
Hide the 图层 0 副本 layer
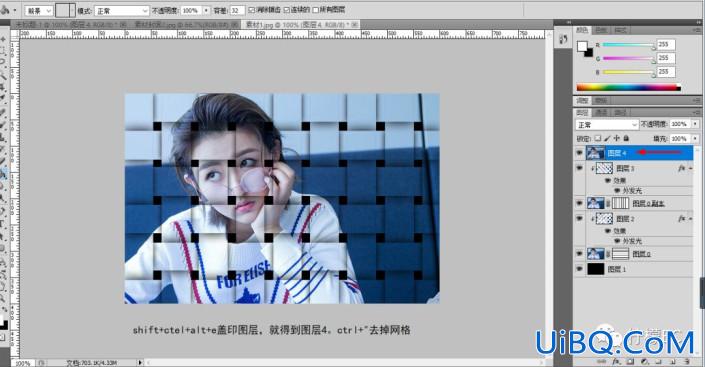(580, 203)
